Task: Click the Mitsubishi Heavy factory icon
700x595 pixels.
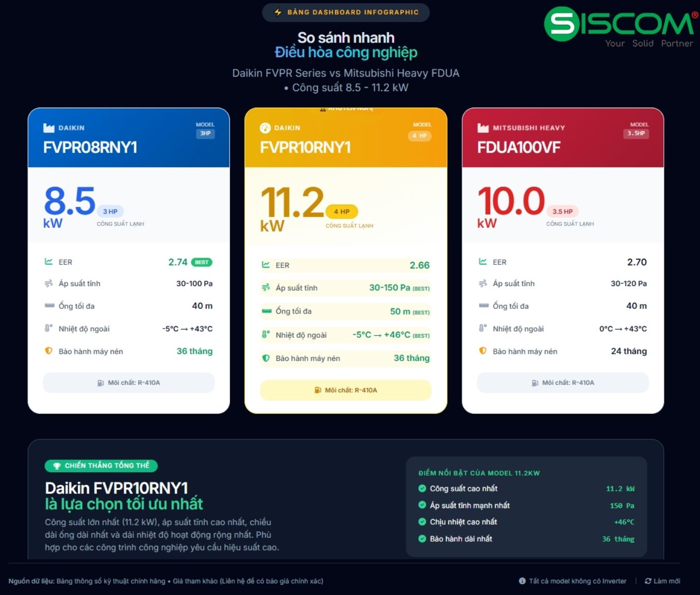Action: point(483,128)
